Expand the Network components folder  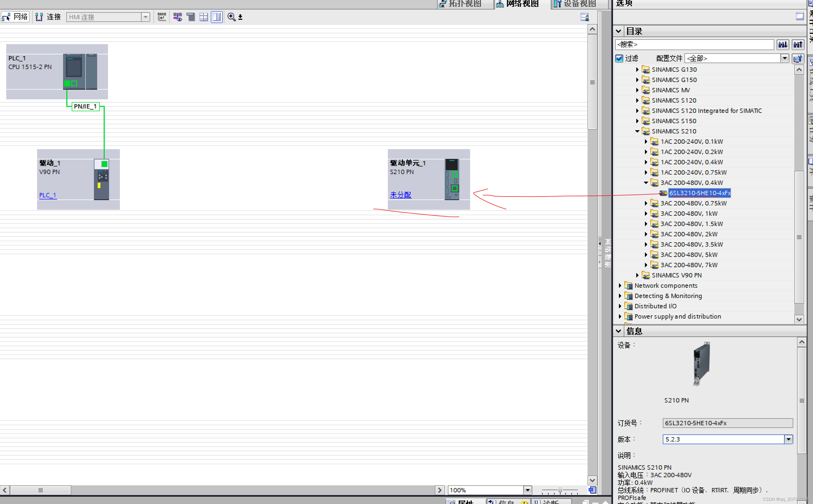coord(620,286)
